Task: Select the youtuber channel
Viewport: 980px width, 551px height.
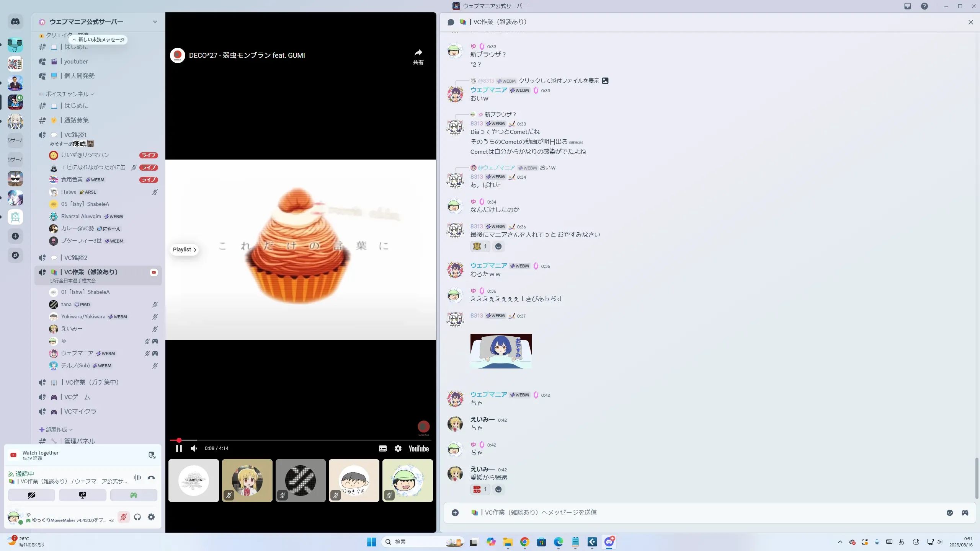Action: click(76, 62)
